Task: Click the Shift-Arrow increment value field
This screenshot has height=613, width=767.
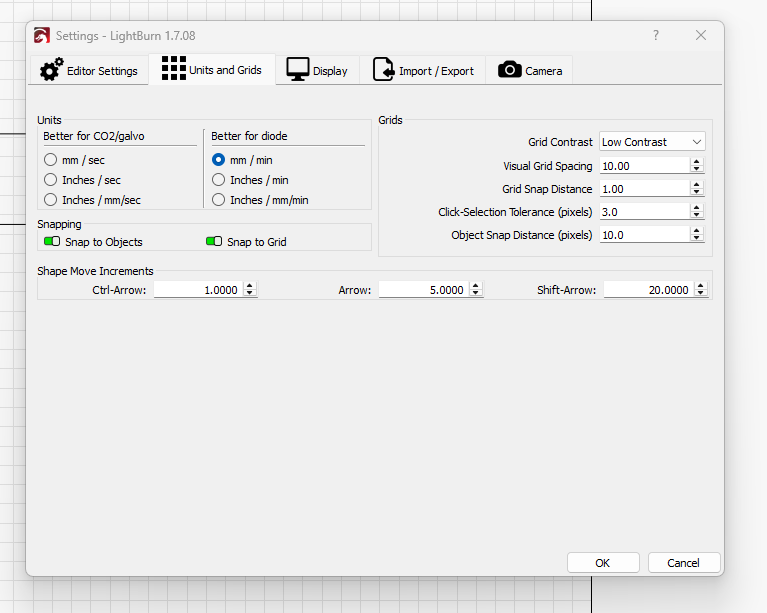Action: pyautogui.click(x=649, y=289)
